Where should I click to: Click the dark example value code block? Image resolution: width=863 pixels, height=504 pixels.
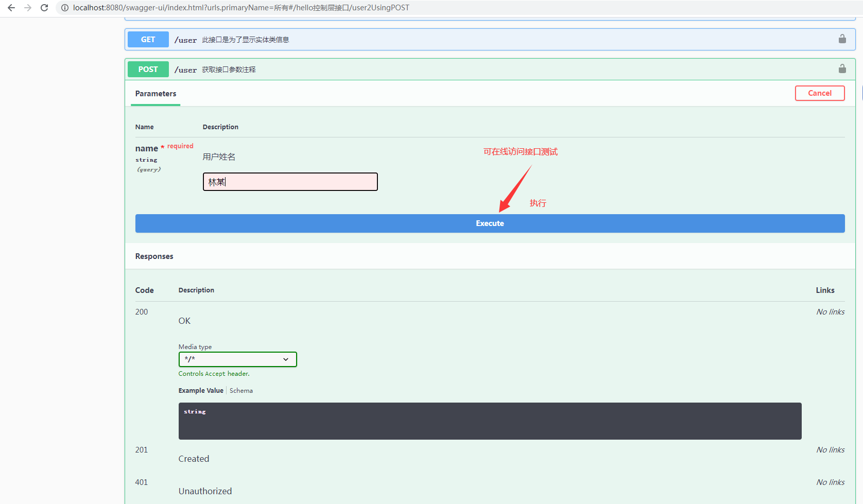coord(490,421)
